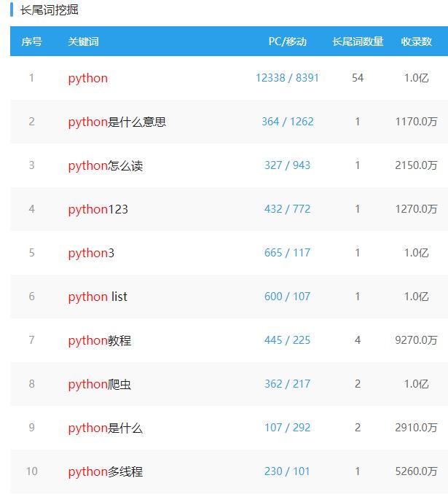Click PC/mobile value 12338 / 8391
Screen dimensions: 448x494
[287, 78]
